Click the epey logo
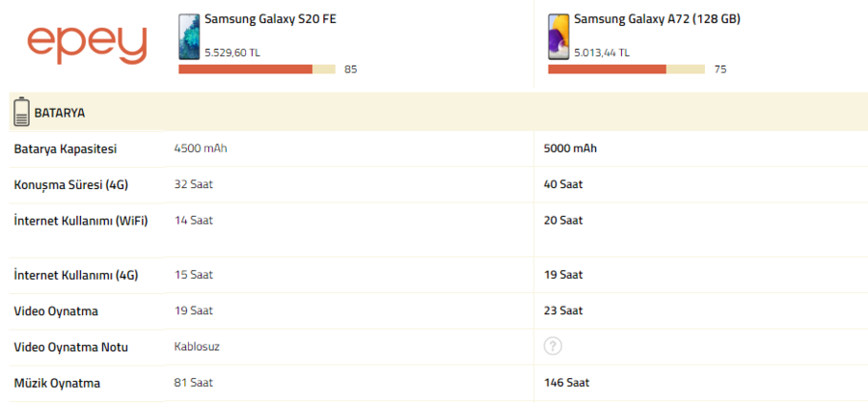Screen dimensions: 868x403 (x=87, y=46)
